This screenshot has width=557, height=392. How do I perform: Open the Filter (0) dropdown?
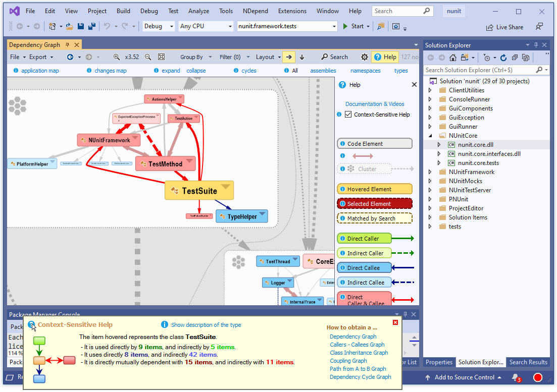pos(234,57)
